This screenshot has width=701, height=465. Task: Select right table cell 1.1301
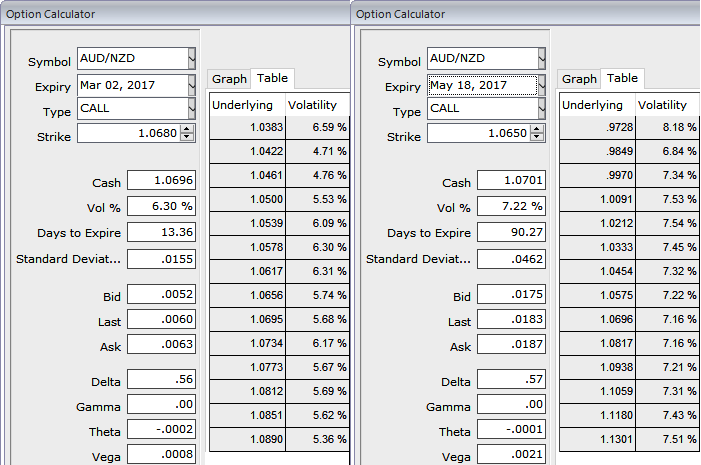[x=597, y=440]
